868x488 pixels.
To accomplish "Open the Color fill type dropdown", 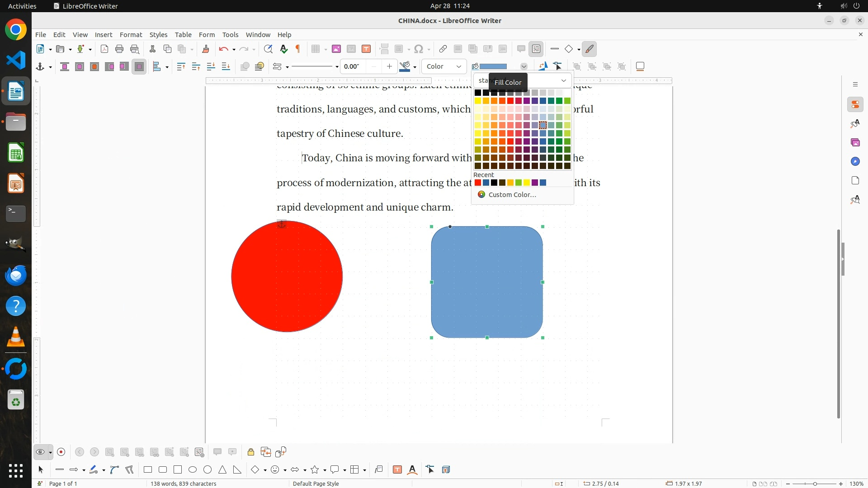I will (x=444, y=66).
